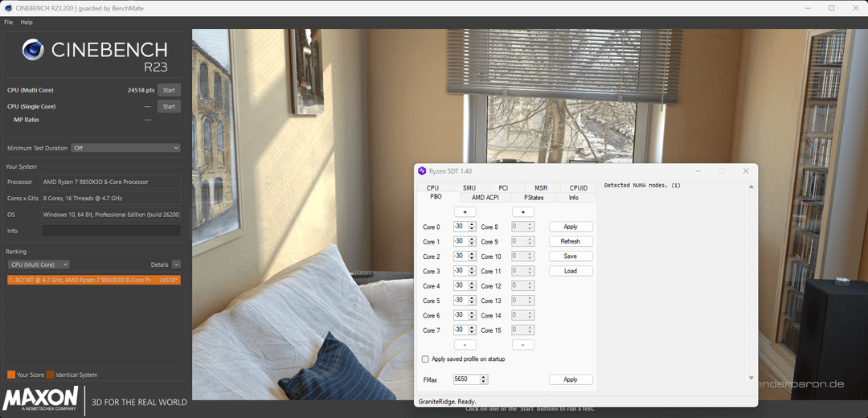Viewport: 868px width, 418px height.
Task: Enable Apply saved profile on startup
Action: (426, 359)
